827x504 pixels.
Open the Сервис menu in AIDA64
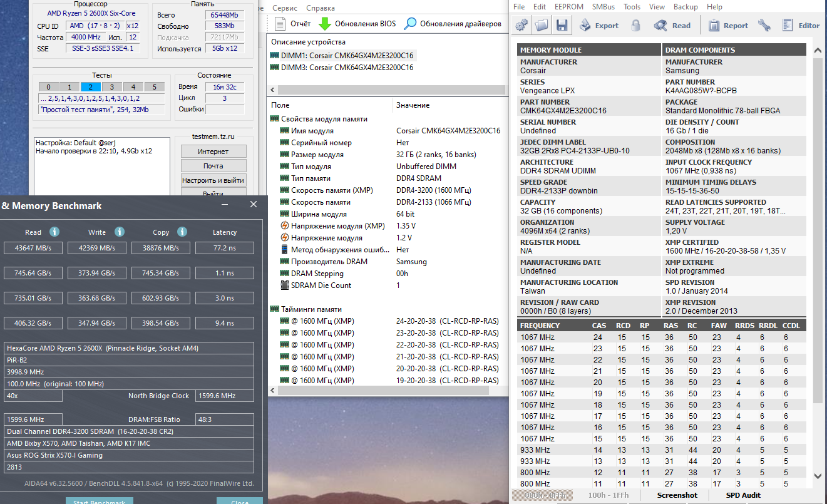tap(285, 8)
